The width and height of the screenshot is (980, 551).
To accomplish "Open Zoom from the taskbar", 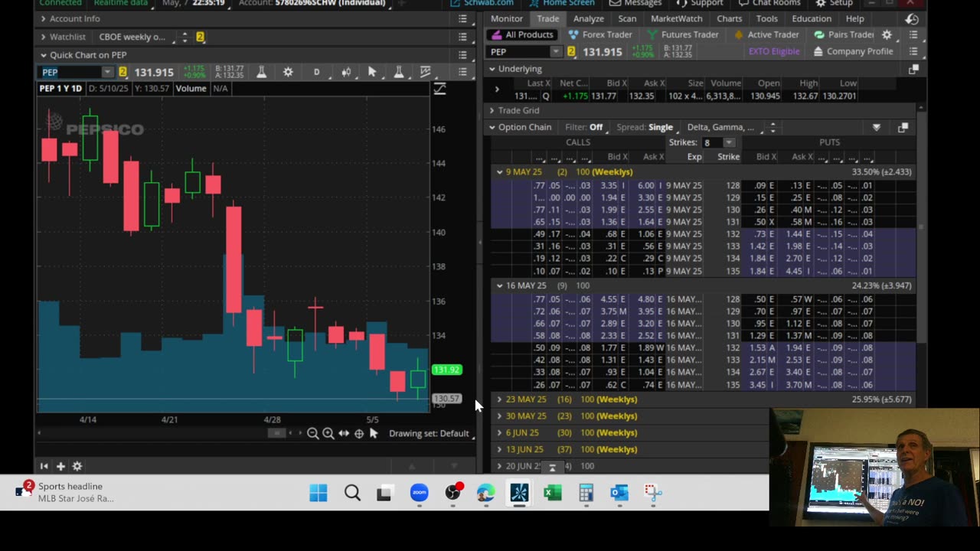I will (x=419, y=493).
